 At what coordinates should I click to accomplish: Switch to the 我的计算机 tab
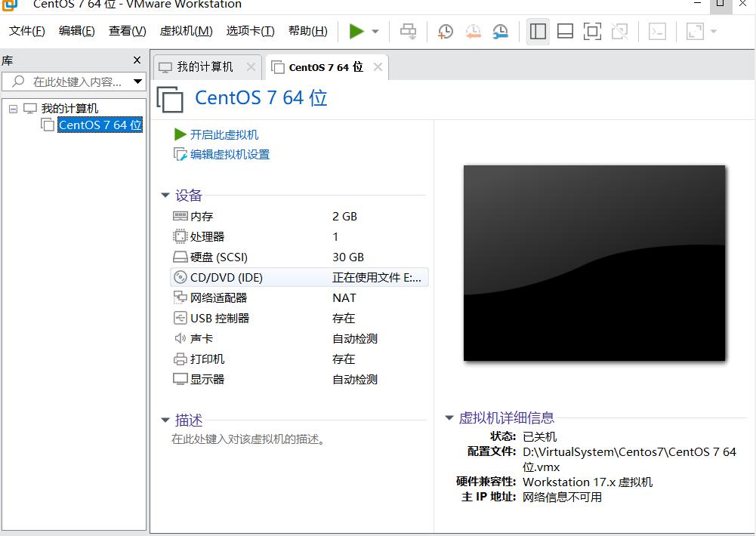(x=204, y=66)
